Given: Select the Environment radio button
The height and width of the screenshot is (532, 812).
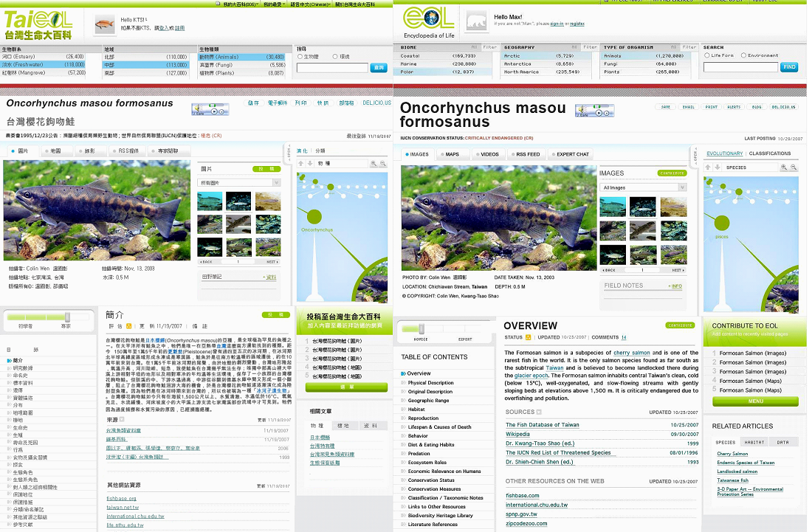Looking at the screenshot, I should tap(743, 55).
